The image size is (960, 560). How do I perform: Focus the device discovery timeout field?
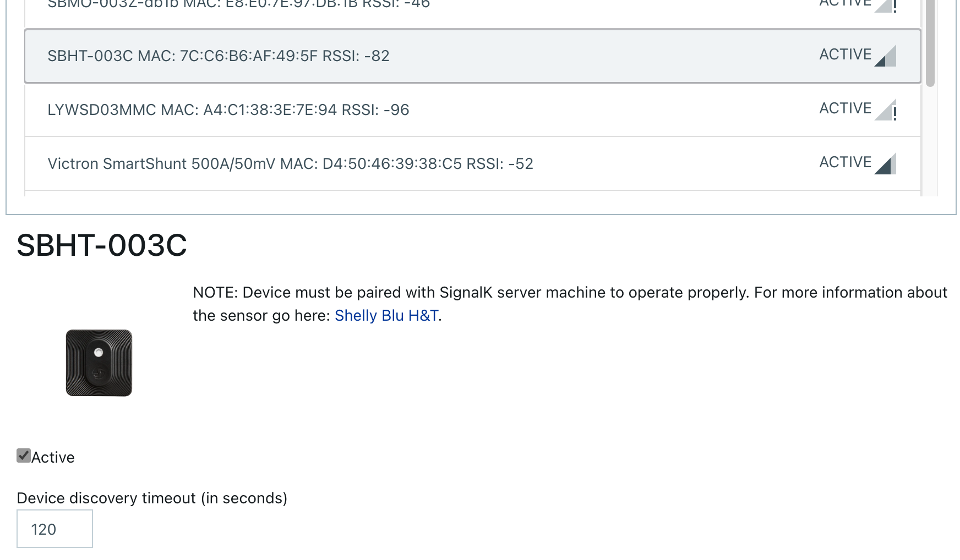click(54, 529)
